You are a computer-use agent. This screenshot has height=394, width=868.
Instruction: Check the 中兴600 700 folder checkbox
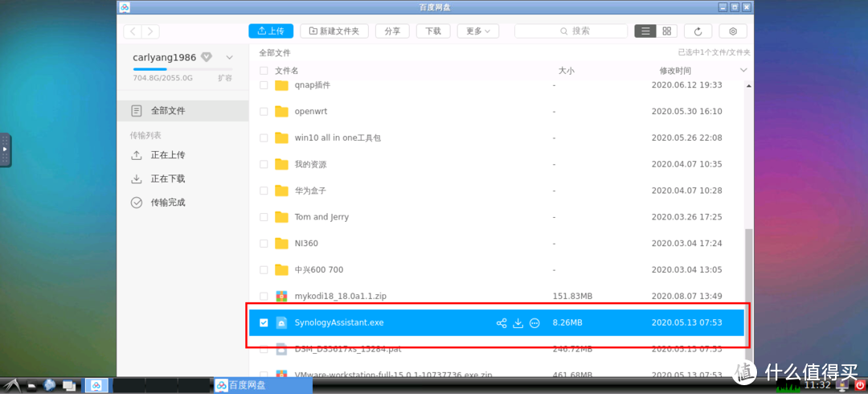(264, 270)
